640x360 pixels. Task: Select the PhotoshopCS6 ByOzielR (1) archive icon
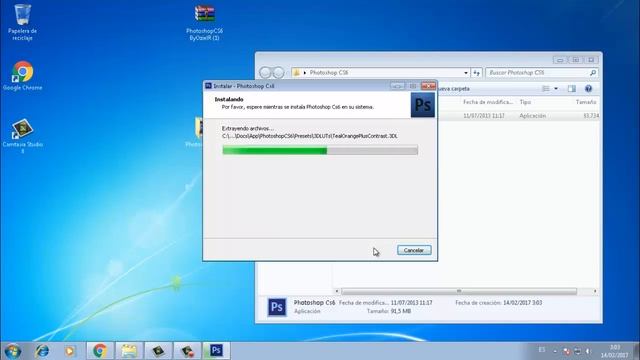[204, 22]
